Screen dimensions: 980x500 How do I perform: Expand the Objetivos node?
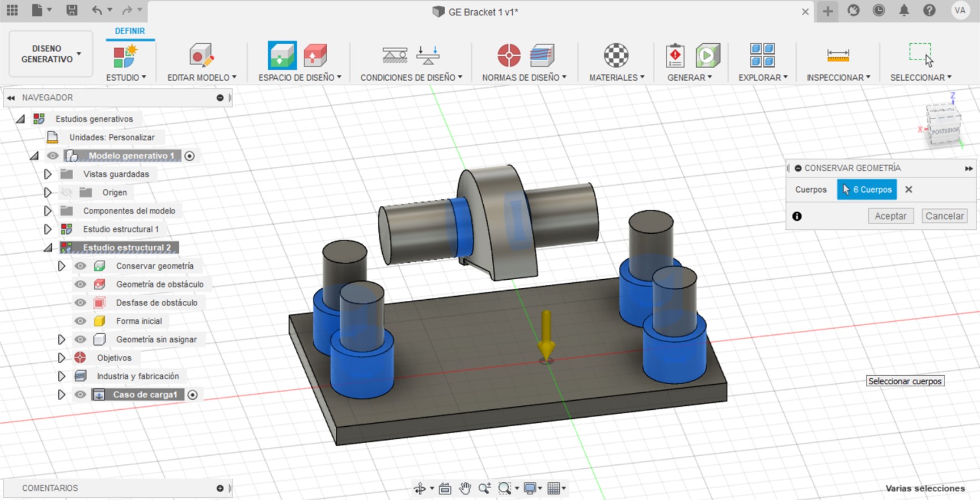[61, 358]
